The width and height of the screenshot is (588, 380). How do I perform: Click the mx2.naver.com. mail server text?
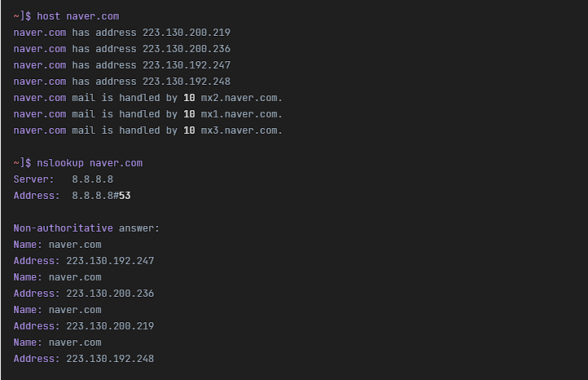(242, 98)
